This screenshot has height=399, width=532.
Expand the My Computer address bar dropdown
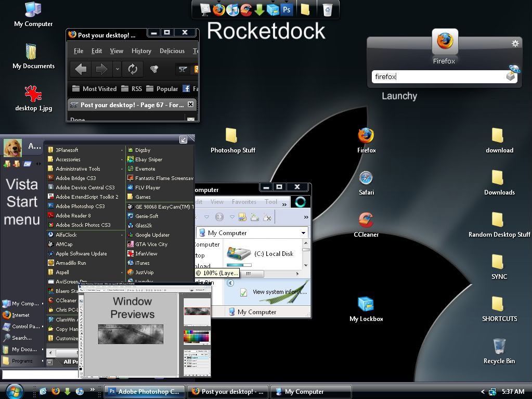tap(303, 233)
